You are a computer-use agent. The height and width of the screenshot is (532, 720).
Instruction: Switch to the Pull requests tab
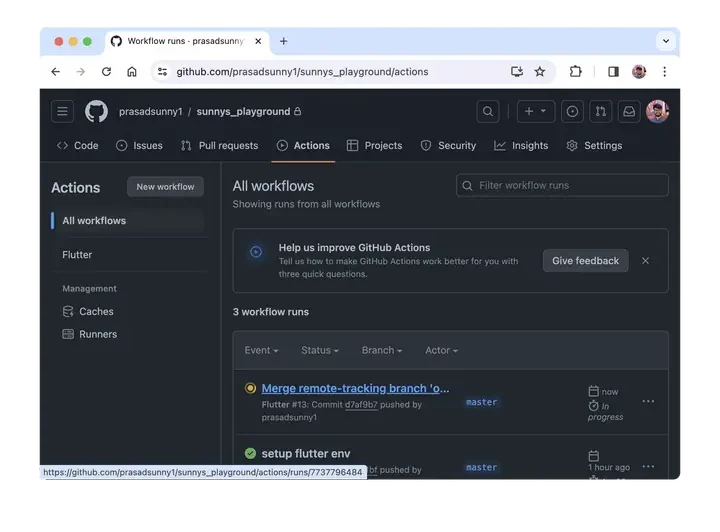pos(219,146)
